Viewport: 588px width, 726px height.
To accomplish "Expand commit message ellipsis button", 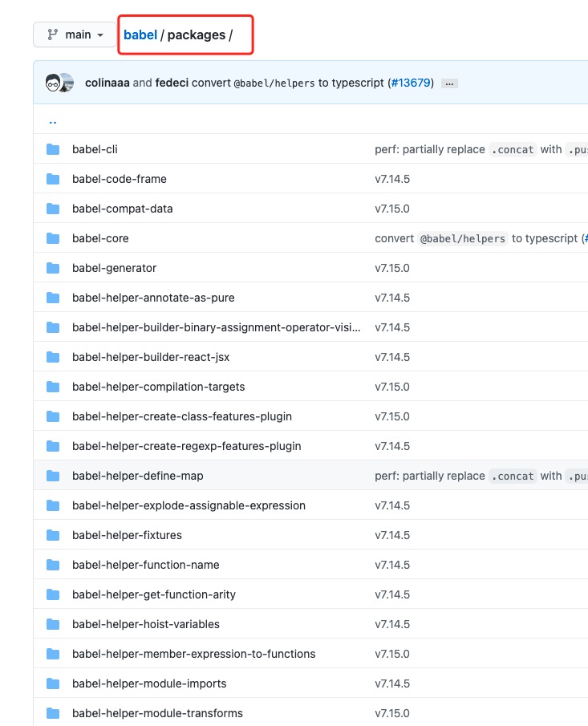I will pyautogui.click(x=449, y=83).
